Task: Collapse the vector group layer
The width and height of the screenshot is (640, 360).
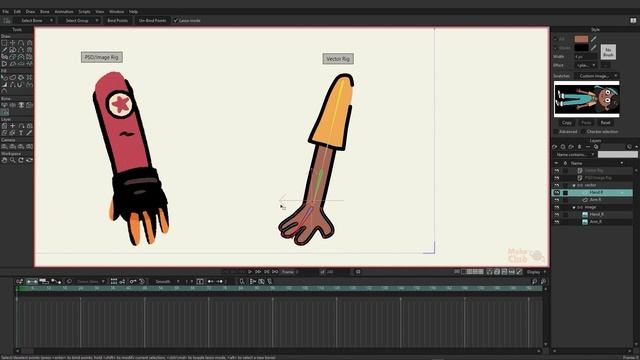Action: click(573, 185)
